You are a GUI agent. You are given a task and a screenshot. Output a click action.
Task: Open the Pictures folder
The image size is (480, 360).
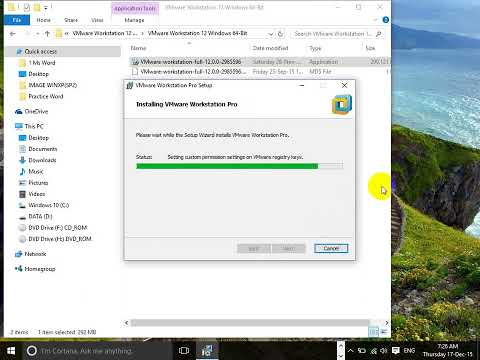pyautogui.click(x=38, y=183)
